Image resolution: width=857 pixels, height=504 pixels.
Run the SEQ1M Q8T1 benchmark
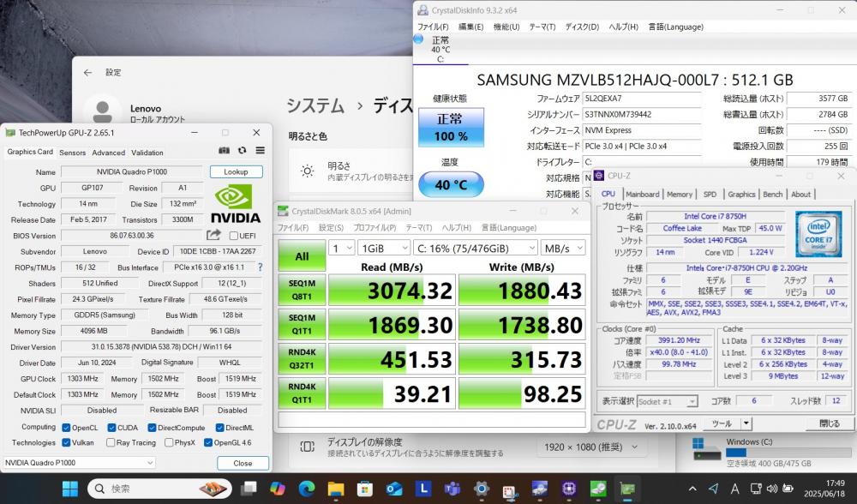point(302,291)
